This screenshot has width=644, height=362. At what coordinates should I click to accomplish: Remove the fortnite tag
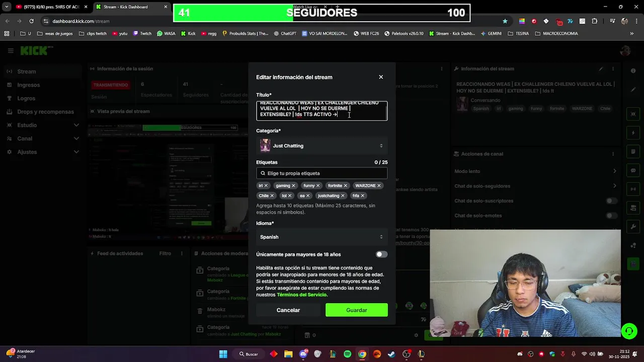click(345, 186)
